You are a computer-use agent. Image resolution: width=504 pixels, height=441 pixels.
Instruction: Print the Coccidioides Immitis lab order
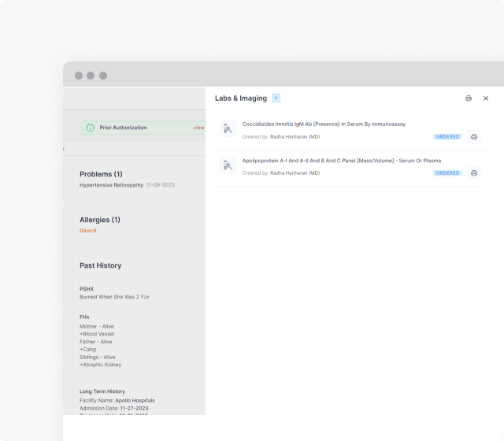[474, 137]
